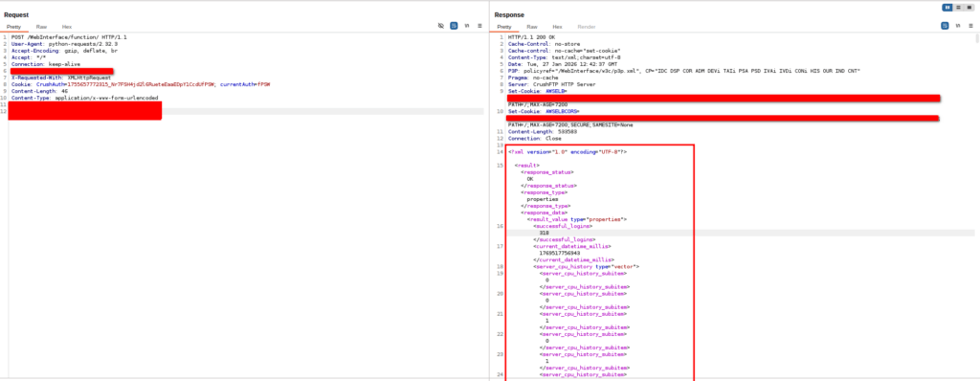Toggle the \n non-printable characters icon in Response pane

click(x=957, y=26)
